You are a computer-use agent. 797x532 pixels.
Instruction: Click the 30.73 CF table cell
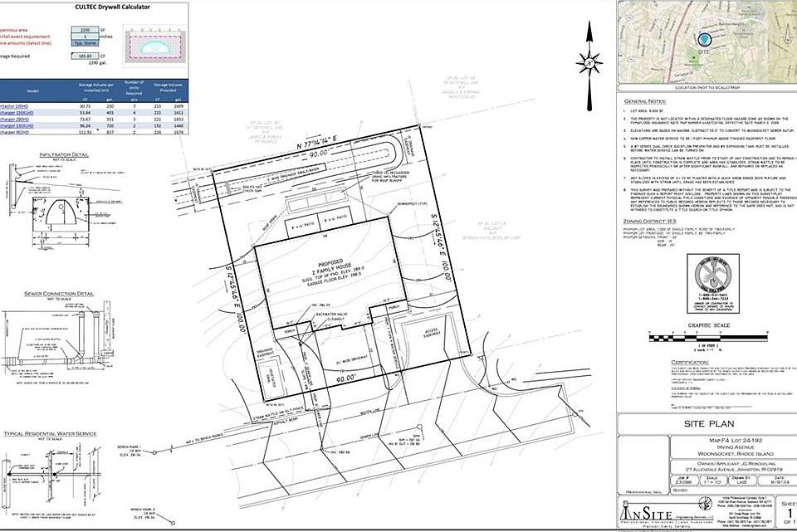85,106
